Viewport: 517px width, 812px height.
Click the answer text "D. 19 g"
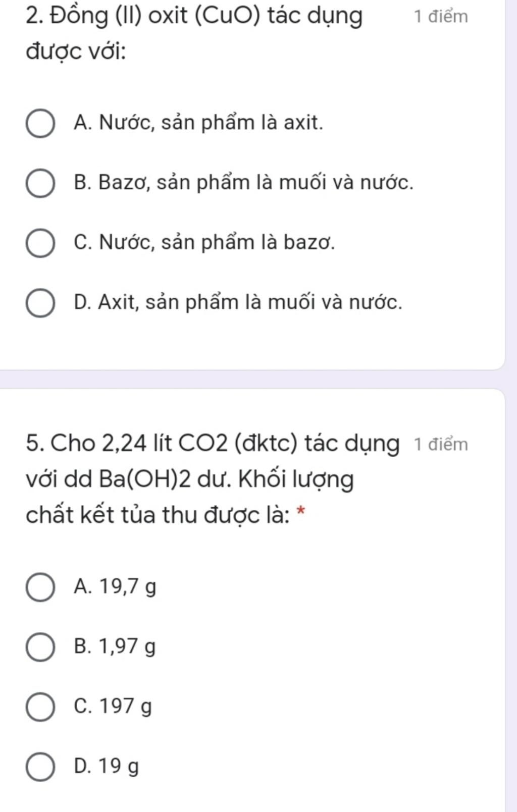tap(106, 766)
